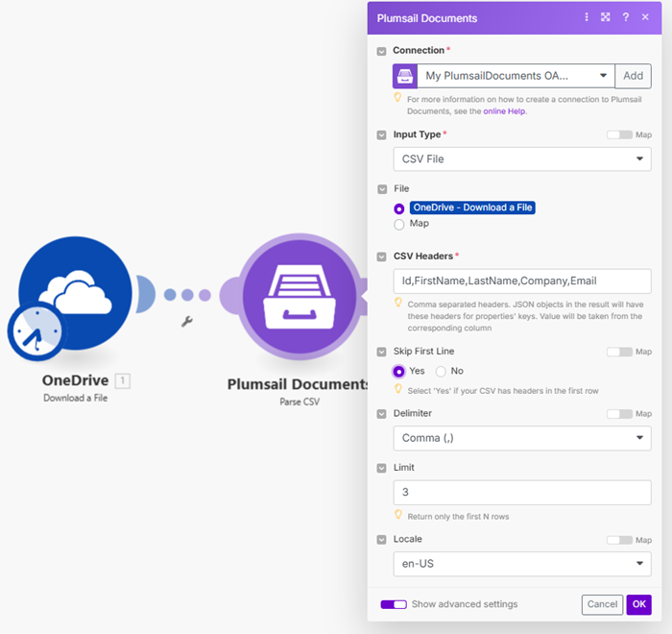Click the lightbulb hint under Limit

pyautogui.click(x=398, y=515)
